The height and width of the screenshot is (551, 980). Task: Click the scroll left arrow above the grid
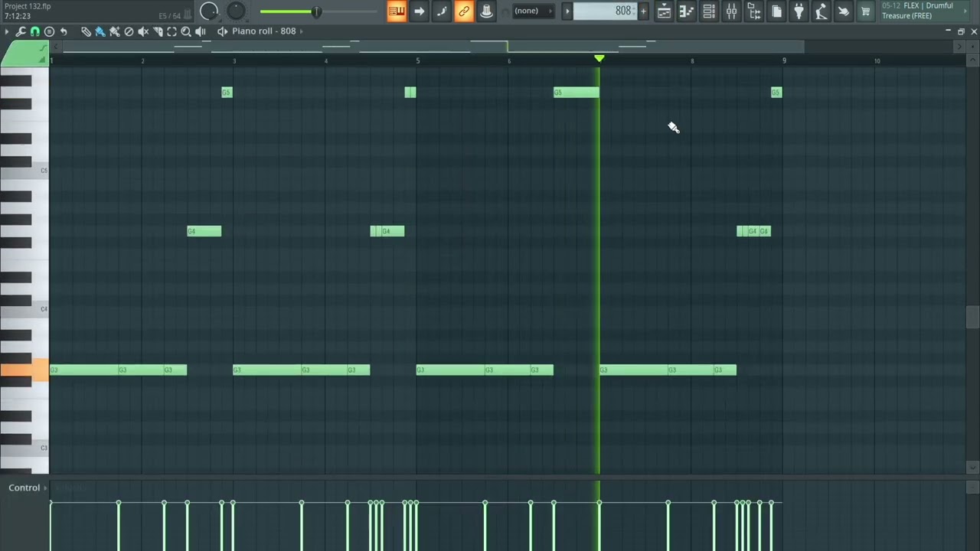click(56, 47)
